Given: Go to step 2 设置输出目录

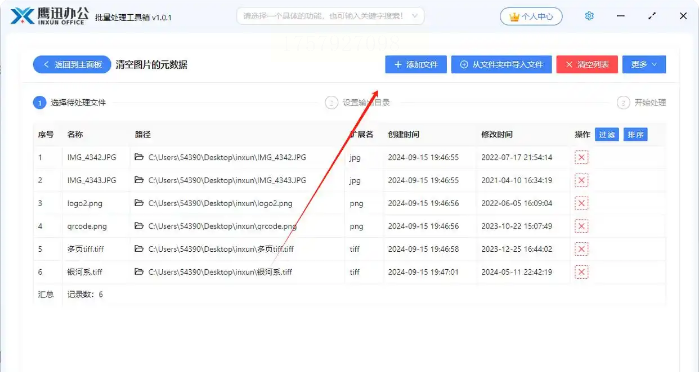Looking at the screenshot, I should point(358,103).
